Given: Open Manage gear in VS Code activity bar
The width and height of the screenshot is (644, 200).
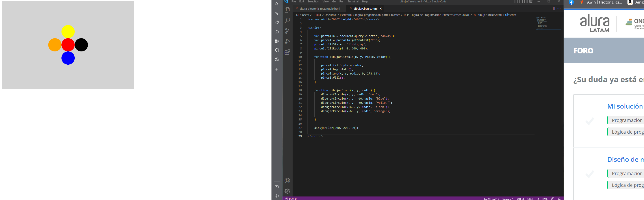Looking at the screenshot, I should [x=287, y=191].
